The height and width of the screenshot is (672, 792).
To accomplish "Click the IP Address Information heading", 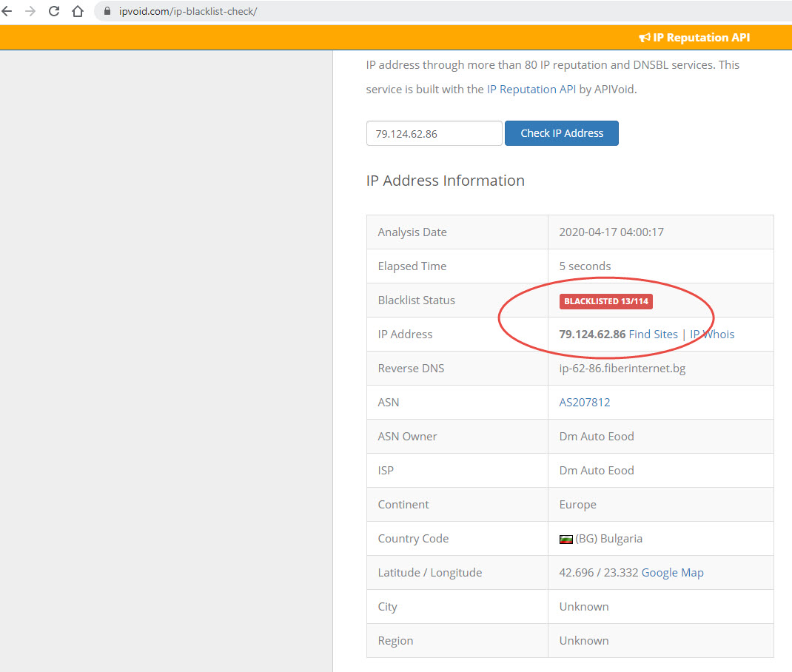I will click(445, 181).
